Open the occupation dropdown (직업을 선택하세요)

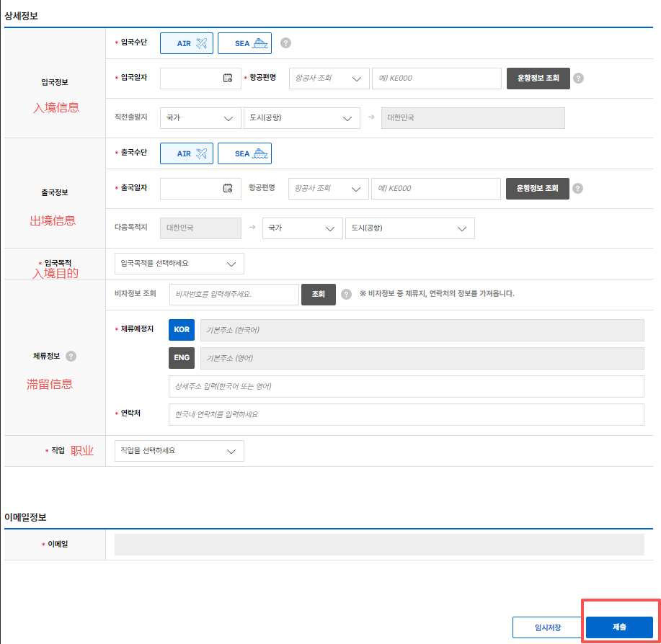(179, 451)
